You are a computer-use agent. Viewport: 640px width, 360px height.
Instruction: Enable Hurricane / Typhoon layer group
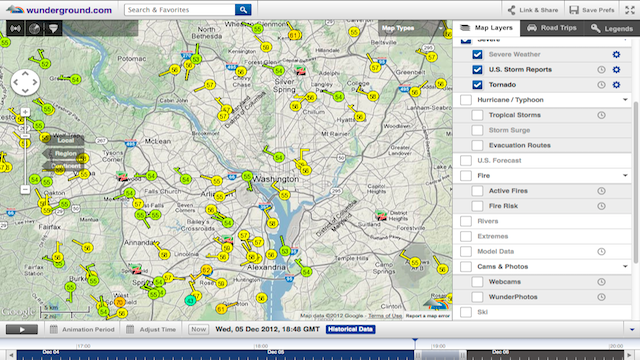(466, 100)
